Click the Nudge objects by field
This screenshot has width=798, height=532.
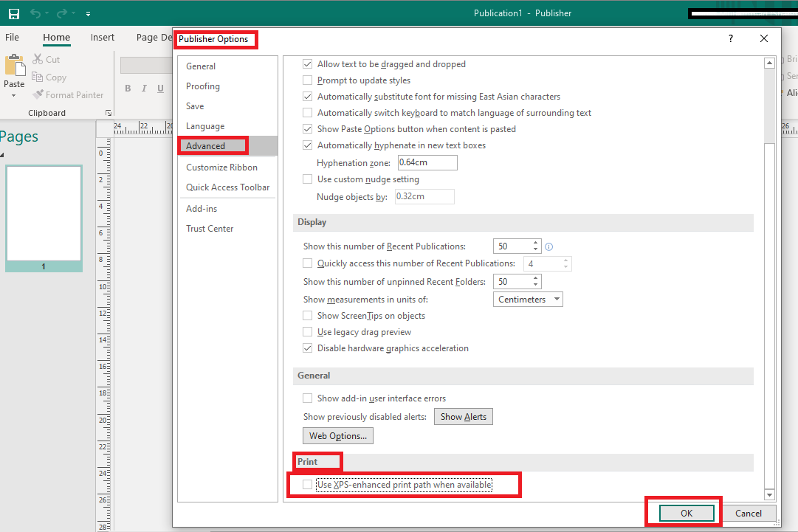coord(424,196)
